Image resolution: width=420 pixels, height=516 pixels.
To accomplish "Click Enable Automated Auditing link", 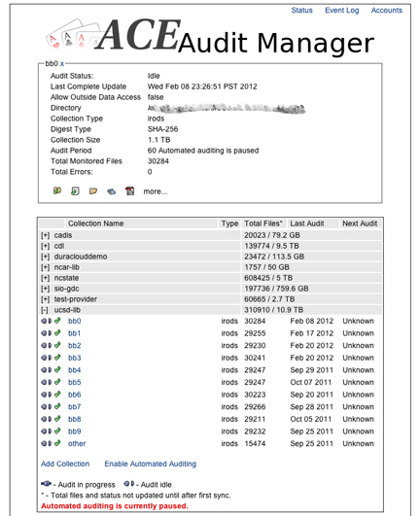I will (x=151, y=464).
